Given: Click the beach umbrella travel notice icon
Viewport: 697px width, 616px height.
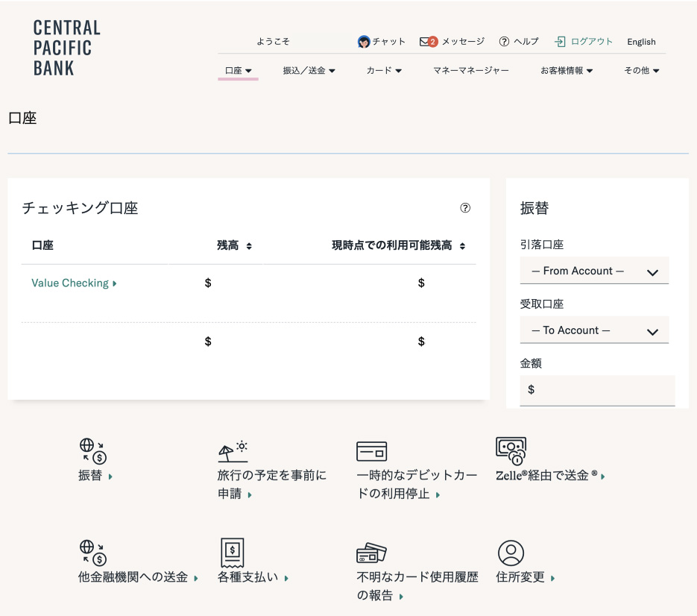Looking at the screenshot, I should click(233, 450).
